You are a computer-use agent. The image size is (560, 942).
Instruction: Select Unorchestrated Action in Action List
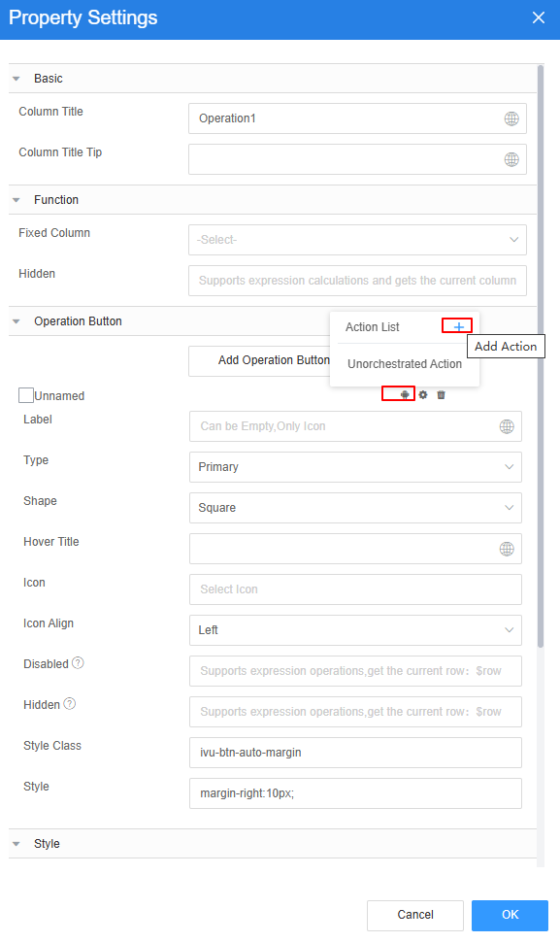coord(405,364)
